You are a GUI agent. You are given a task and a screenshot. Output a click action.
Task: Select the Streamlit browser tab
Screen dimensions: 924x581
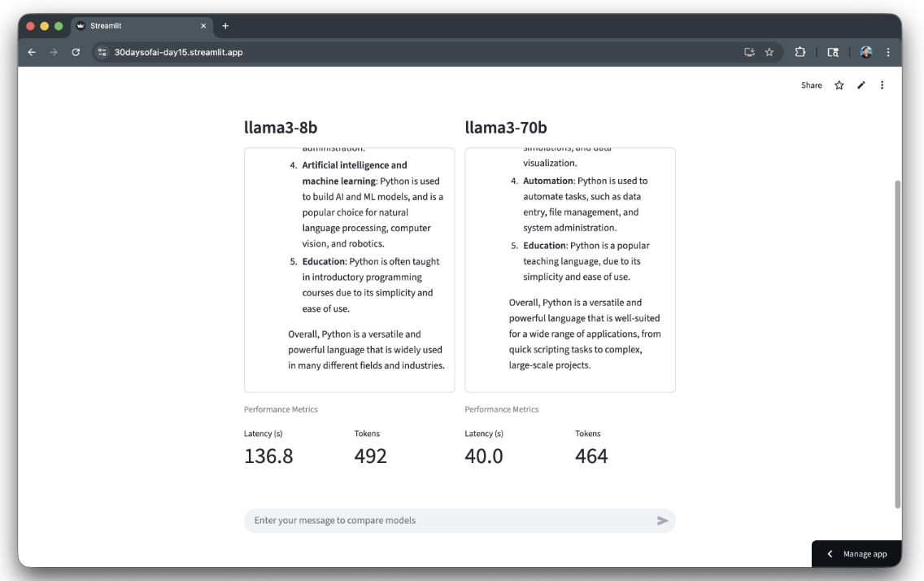tap(142, 26)
